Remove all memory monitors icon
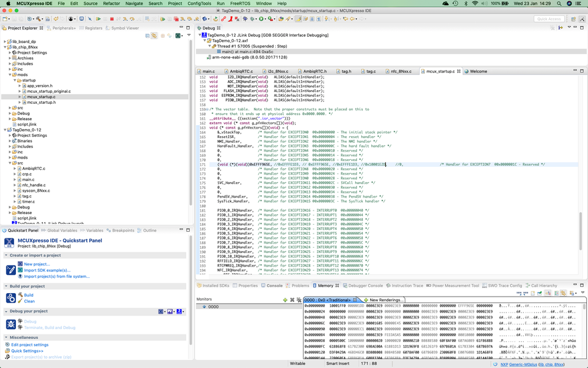588x368 pixels. click(298, 300)
